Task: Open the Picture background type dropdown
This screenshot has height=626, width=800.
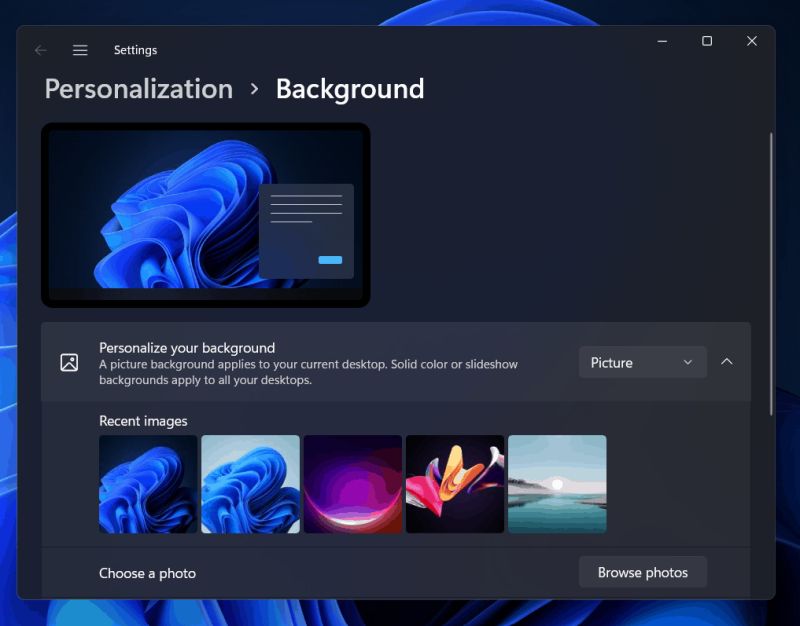Action: pos(642,362)
